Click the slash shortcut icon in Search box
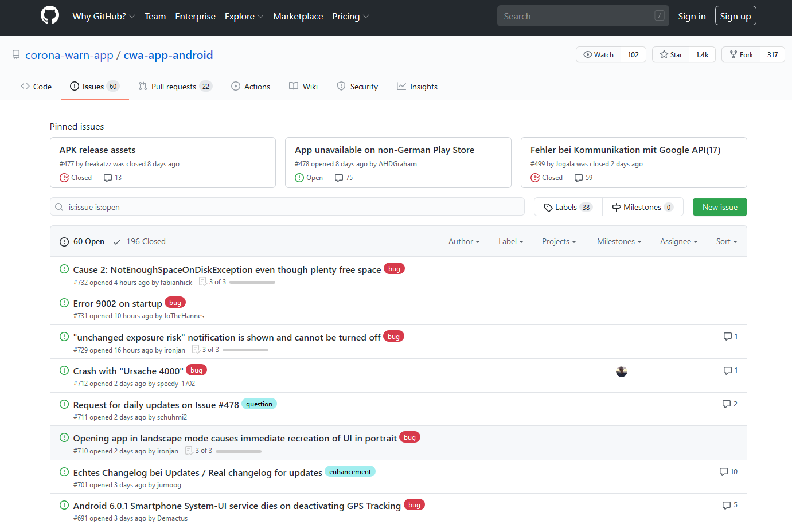The width and height of the screenshot is (792, 532). click(x=660, y=16)
